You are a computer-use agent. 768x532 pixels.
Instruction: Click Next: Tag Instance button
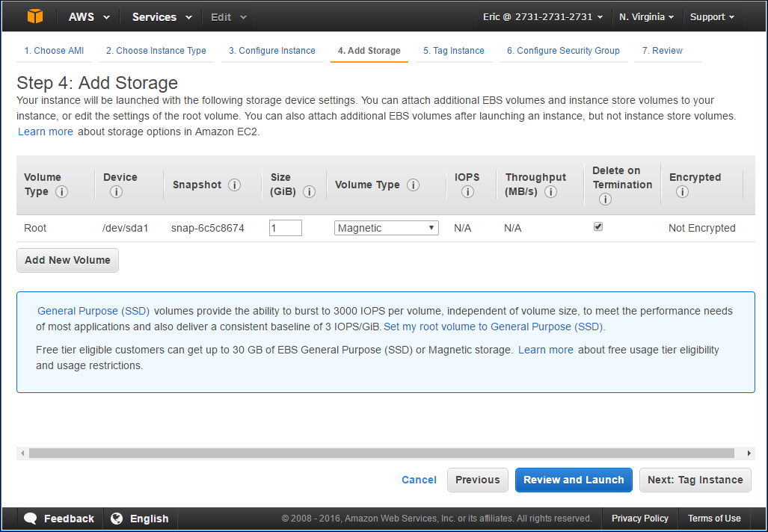tap(695, 480)
